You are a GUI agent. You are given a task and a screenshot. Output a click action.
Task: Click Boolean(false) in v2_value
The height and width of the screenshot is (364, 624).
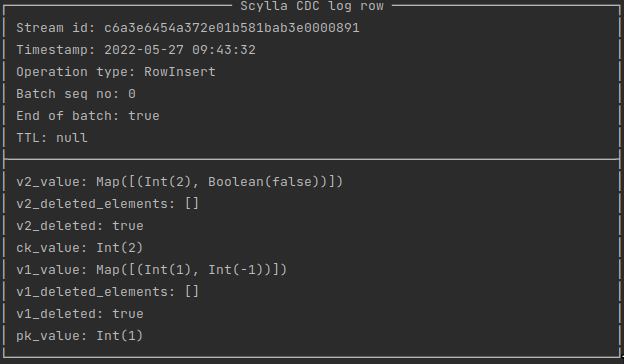point(267,182)
